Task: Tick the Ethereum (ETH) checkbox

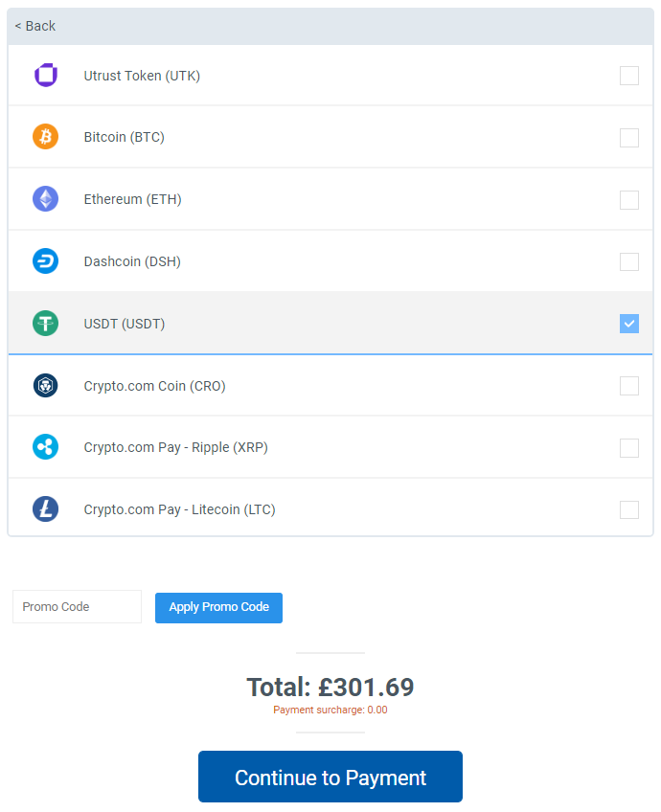Action: (x=628, y=200)
